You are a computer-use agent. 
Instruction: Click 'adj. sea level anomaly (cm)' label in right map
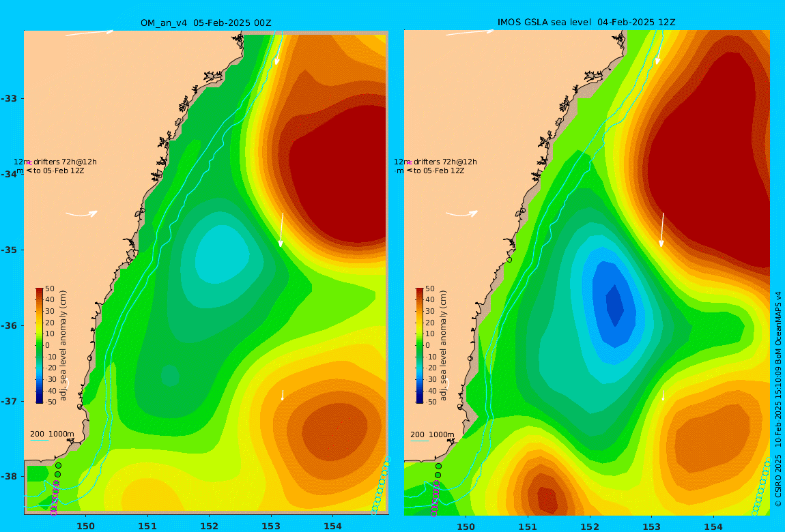tap(443, 346)
